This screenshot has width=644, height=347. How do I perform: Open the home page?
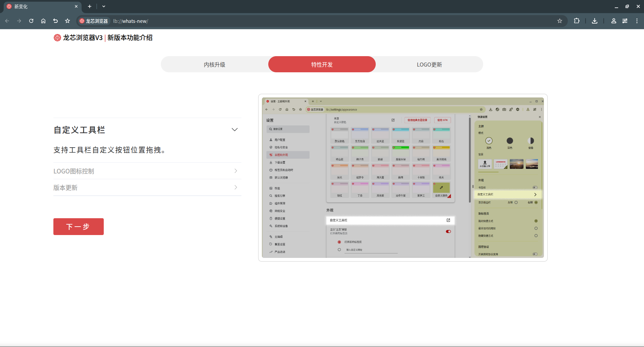tap(43, 21)
